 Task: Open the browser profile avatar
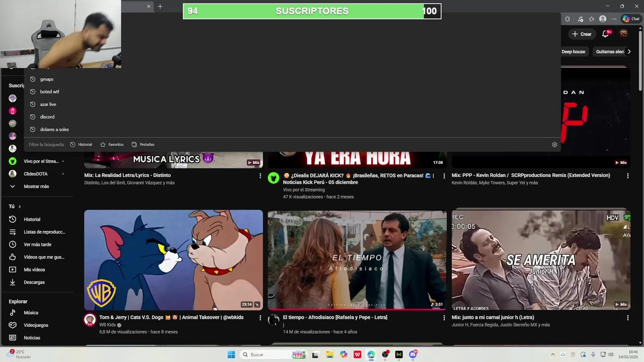click(x=603, y=19)
